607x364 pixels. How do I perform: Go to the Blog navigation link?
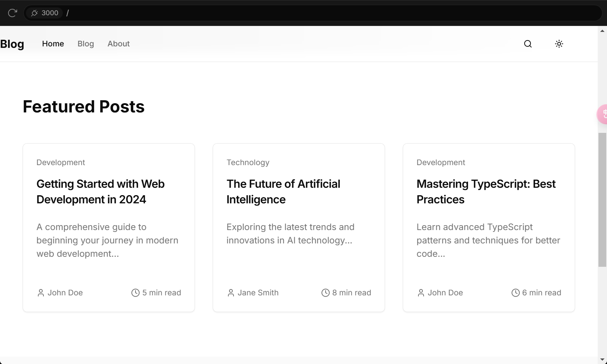(x=86, y=44)
